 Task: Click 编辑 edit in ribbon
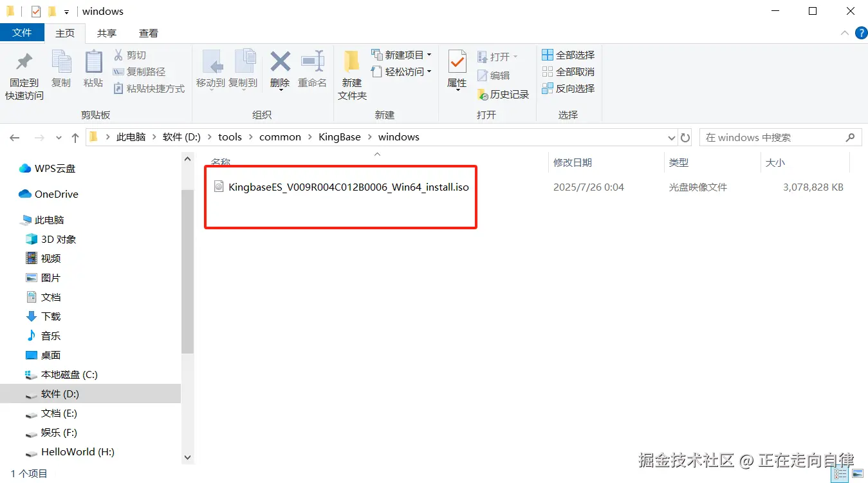pos(494,75)
